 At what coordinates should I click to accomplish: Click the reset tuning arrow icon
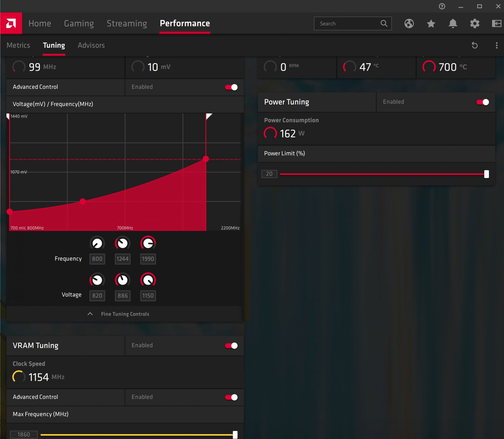pos(475,45)
